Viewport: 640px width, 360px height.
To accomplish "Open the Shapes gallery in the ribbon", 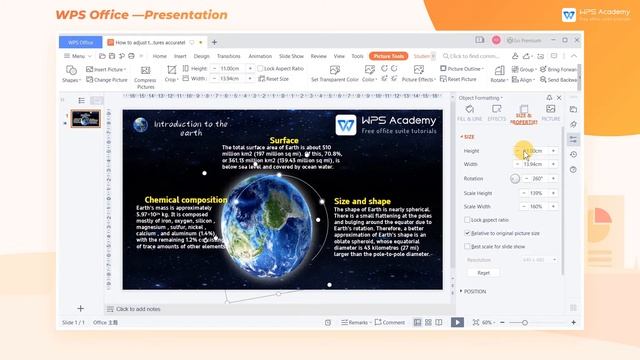I will tap(71, 73).
